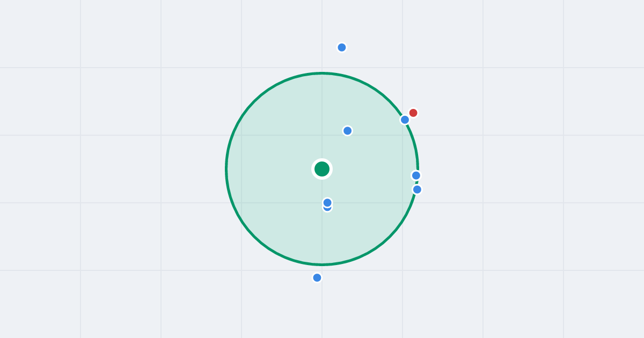Select the red point marker
The width and height of the screenshot is (644, 338).
(413, 113)
